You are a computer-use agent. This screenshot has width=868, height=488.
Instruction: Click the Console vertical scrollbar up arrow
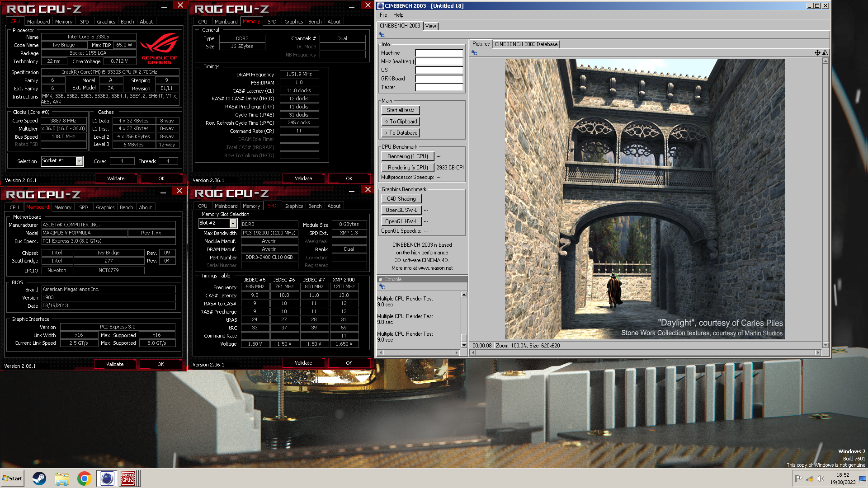[464, 295]
